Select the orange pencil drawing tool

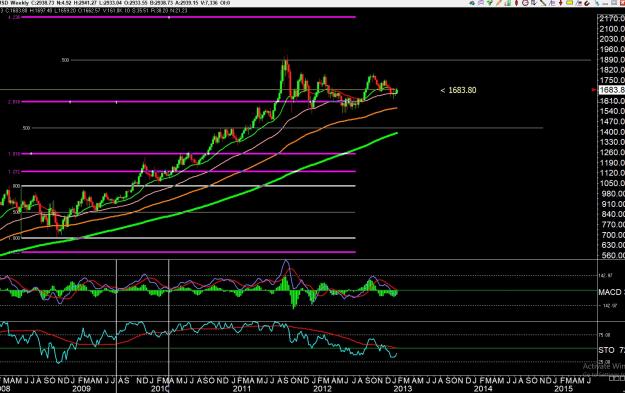click(499, 3)
